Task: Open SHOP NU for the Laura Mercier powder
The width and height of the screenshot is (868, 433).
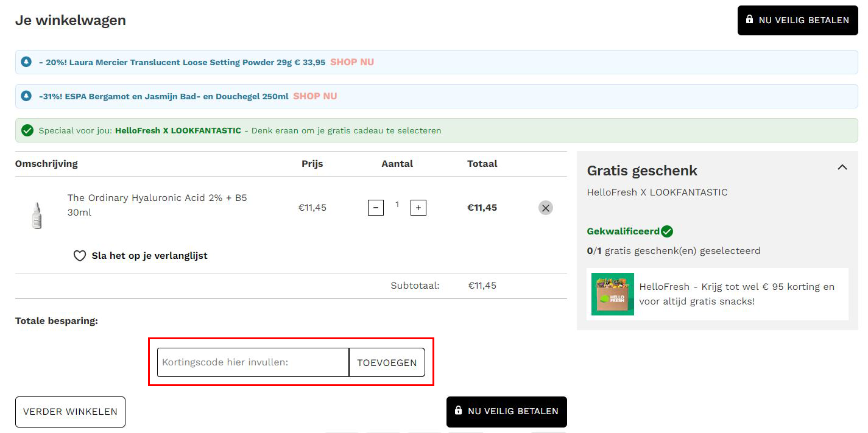Action: point(351,62)
